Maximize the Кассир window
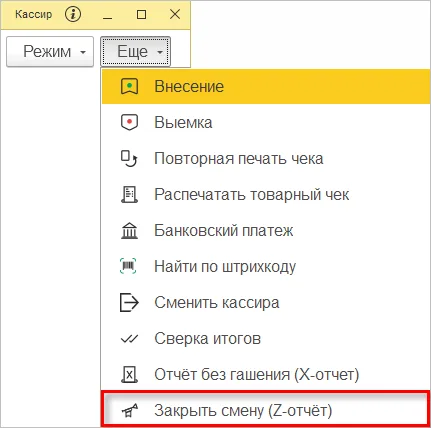Viewport: 431px width, 428px height. pyautogui.click(x=142, y=14)
